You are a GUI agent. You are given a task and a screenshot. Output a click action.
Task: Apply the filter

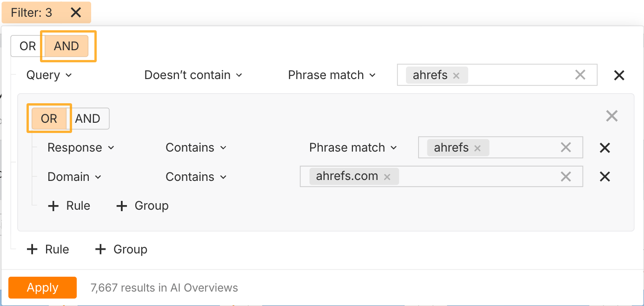(42, 287)
